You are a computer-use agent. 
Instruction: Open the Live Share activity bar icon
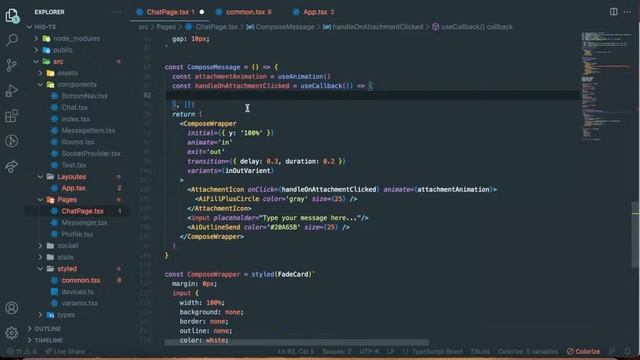coord(12,167)
